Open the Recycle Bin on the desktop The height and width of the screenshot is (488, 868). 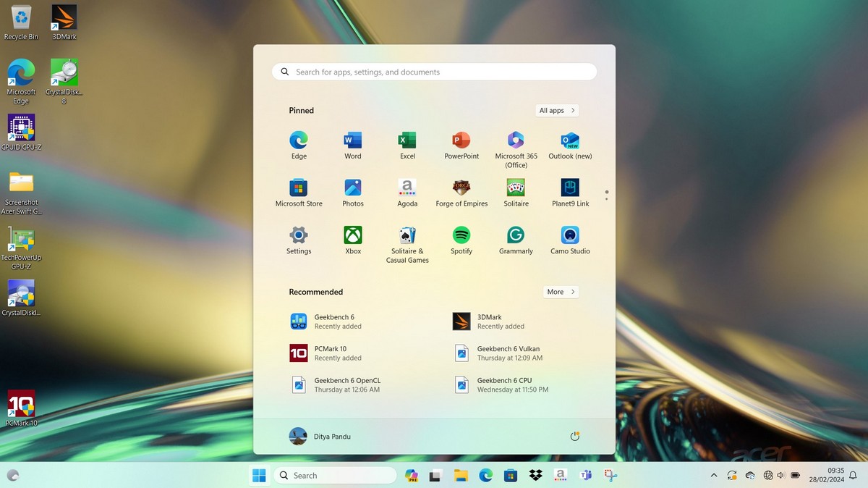point(21,22)
